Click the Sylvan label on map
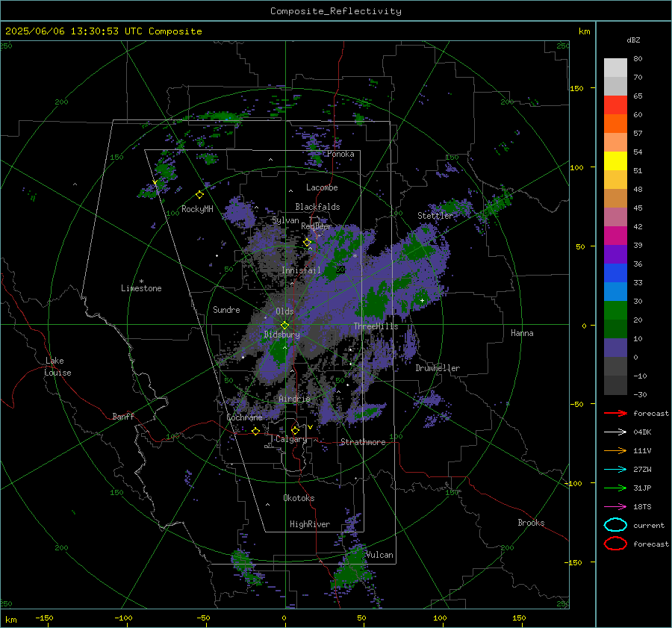This screenshot has width=672, height=628. (285, 220)
